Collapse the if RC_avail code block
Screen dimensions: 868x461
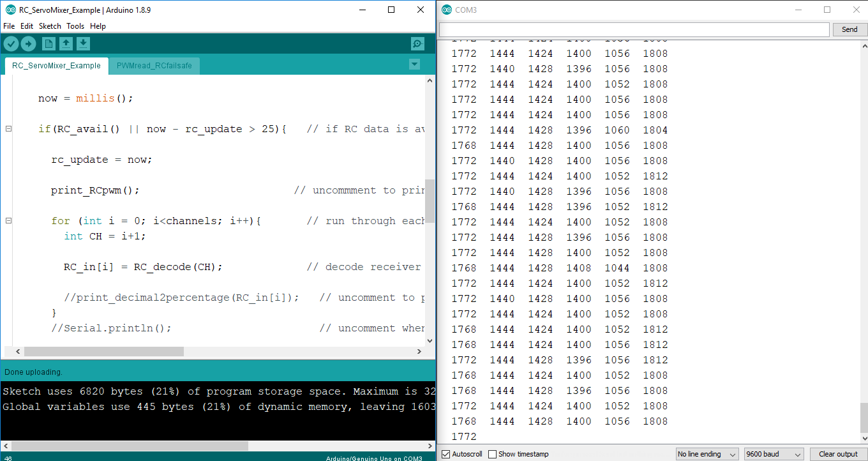click(8, 128)
